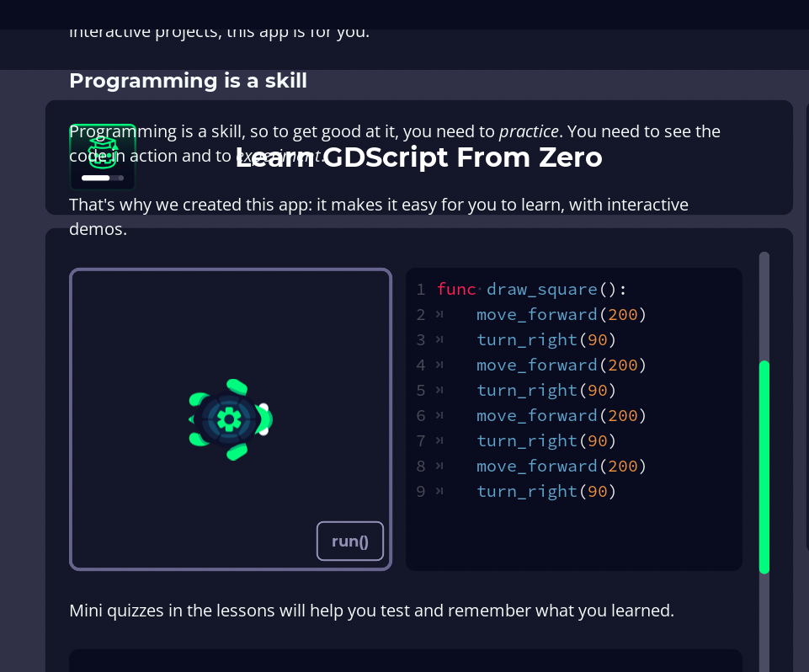Click the move_forward(200) code on line 6
The height and width of the screenshot is (672, 809).
(x=562, y=415)
